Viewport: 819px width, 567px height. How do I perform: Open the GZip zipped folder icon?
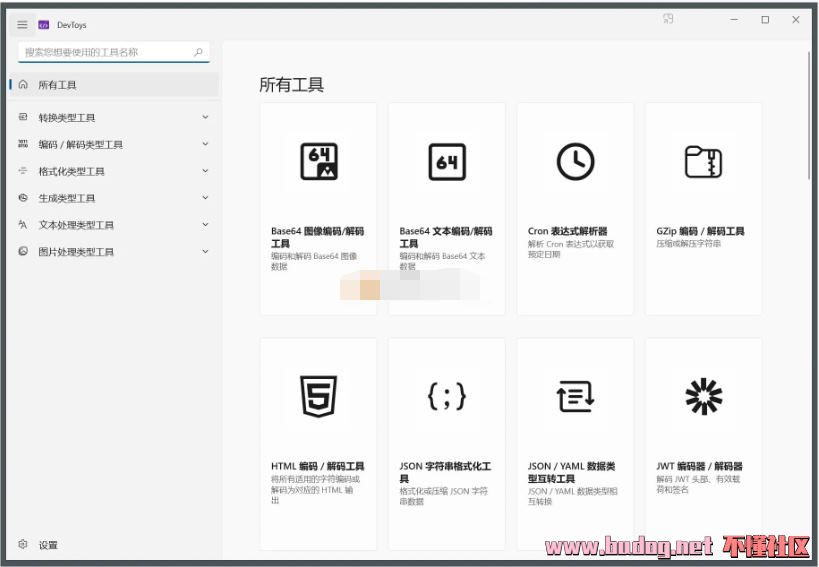pos(704,162)
